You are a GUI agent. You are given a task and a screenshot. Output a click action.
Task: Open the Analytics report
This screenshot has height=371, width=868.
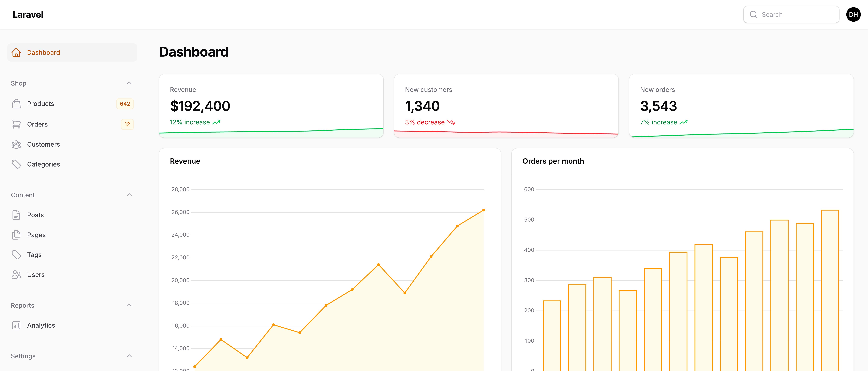(x=72, y=325)
